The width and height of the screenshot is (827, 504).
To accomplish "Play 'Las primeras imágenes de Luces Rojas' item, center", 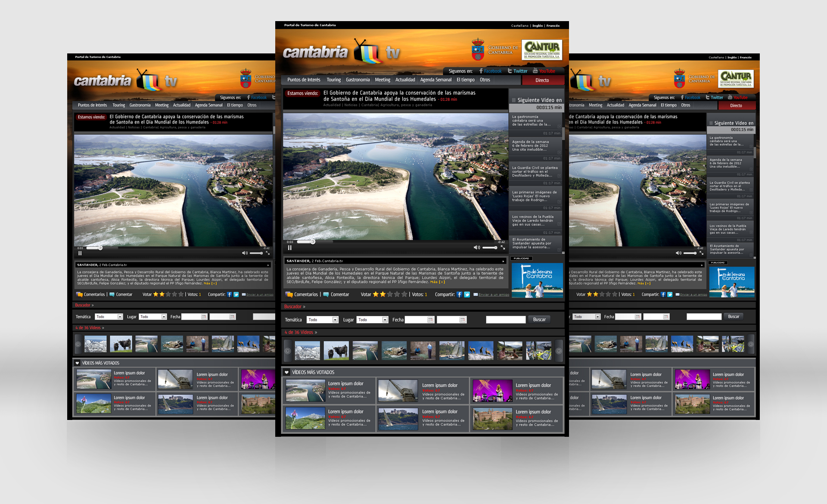I will [x=536, y=199].
